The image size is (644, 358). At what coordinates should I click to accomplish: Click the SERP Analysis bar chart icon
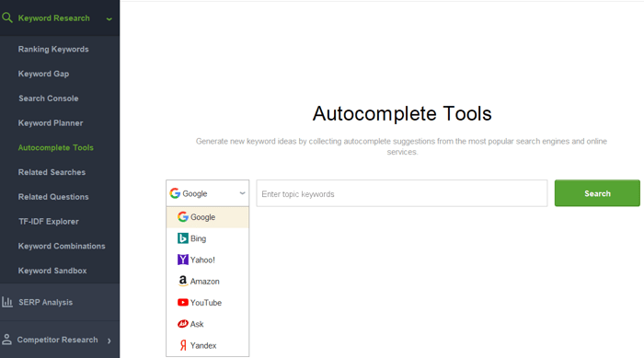pyautogui.click(x=7, y=302)
